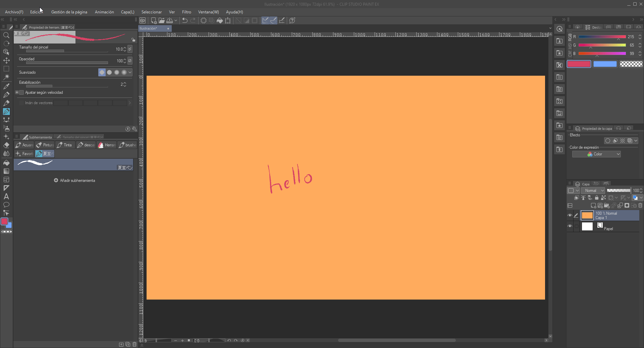Open the Color de expresión dropdown
Screen dimensions: 644x348
(597, 154)
